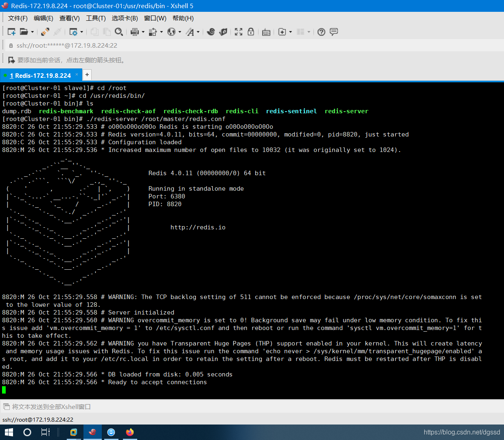The height and width of the screenshot is (440, 504).
Task: Open Task View on the taskbar
Action: 46,432
